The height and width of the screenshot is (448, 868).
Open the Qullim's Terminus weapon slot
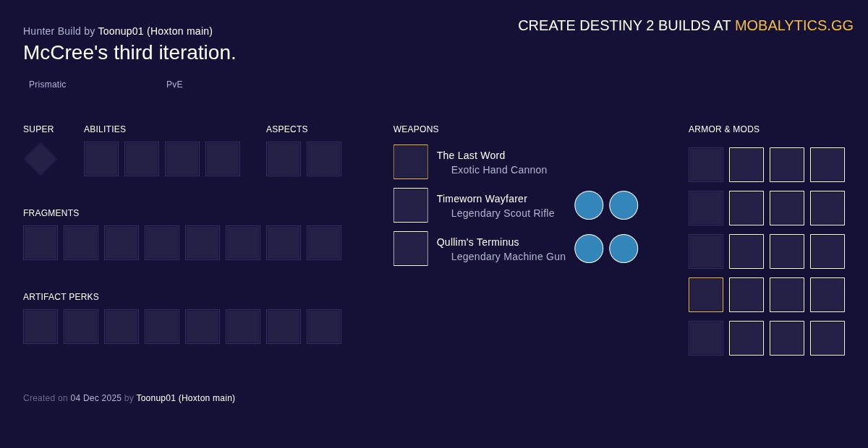tap(411, 249)
